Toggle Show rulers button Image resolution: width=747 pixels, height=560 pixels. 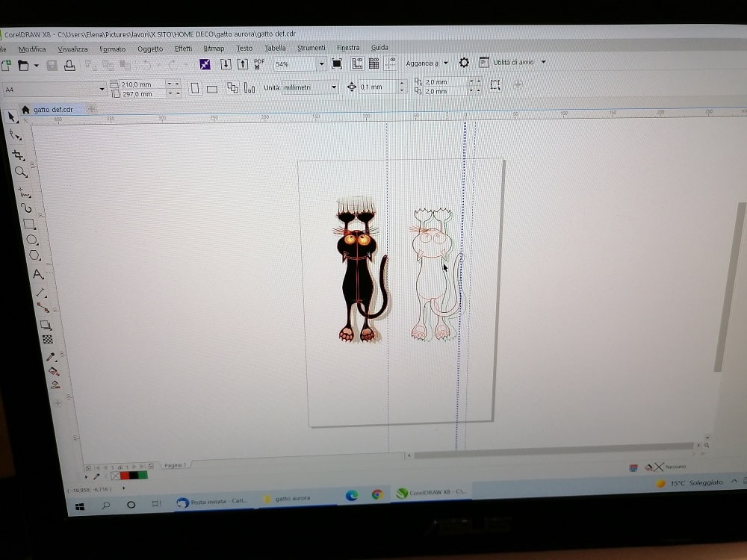coord(357,63)
